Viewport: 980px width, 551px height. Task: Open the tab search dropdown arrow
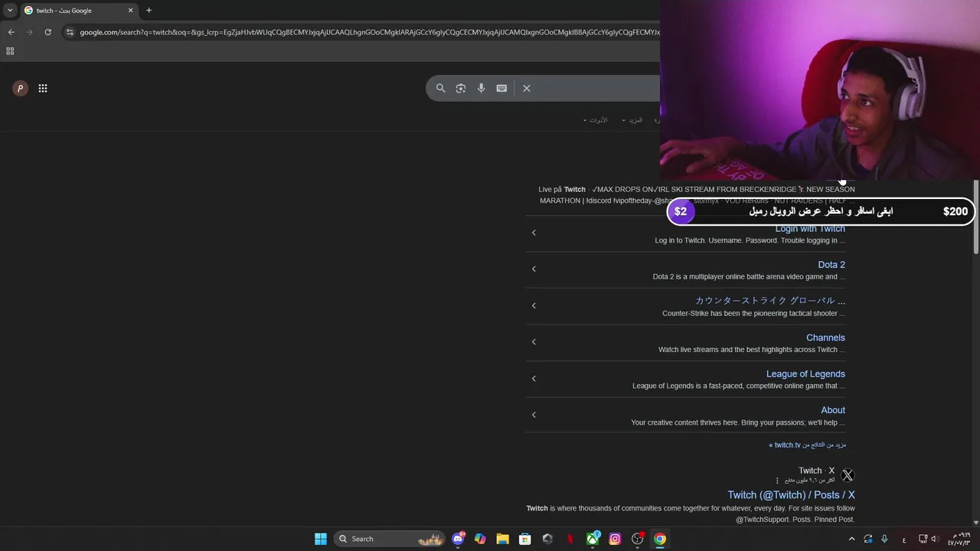10,11
